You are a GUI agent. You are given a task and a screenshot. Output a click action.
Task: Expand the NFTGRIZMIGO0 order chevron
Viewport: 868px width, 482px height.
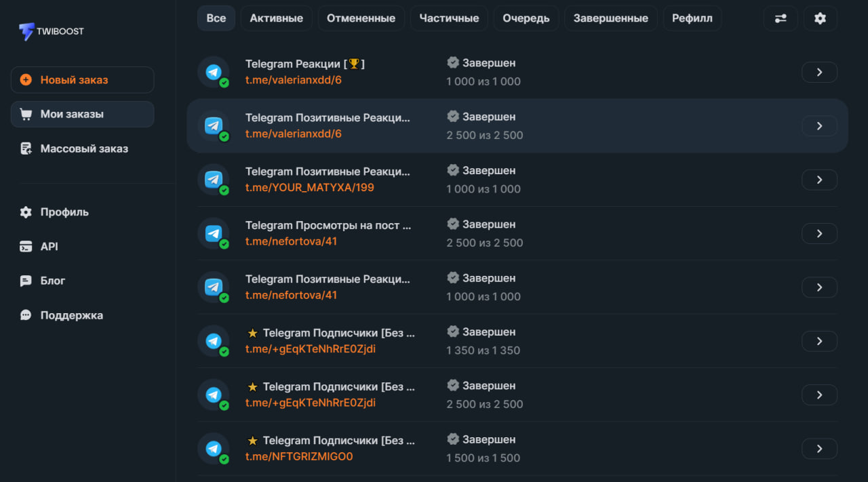[x=819, y=449]
